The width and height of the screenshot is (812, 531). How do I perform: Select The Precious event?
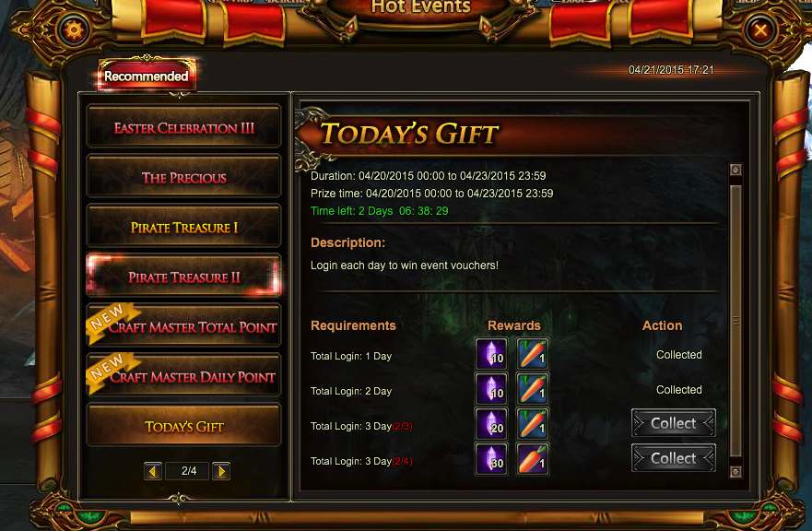[183, 177]
